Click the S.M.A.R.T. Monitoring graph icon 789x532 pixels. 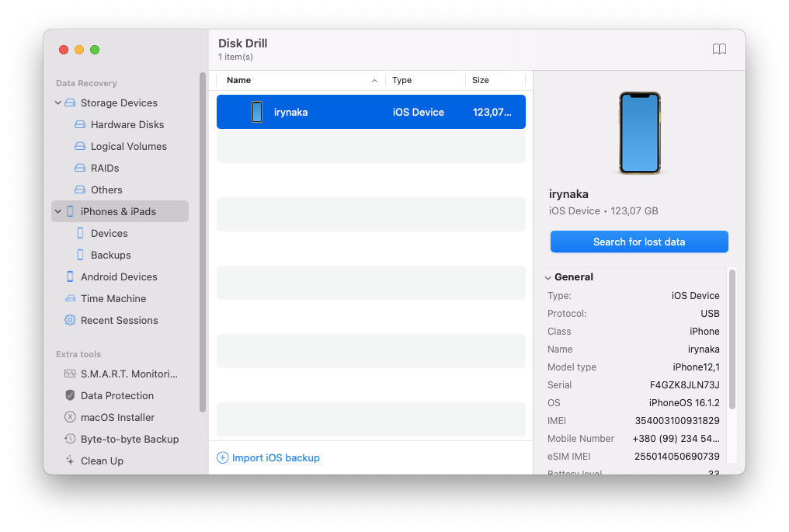point(70,374)
